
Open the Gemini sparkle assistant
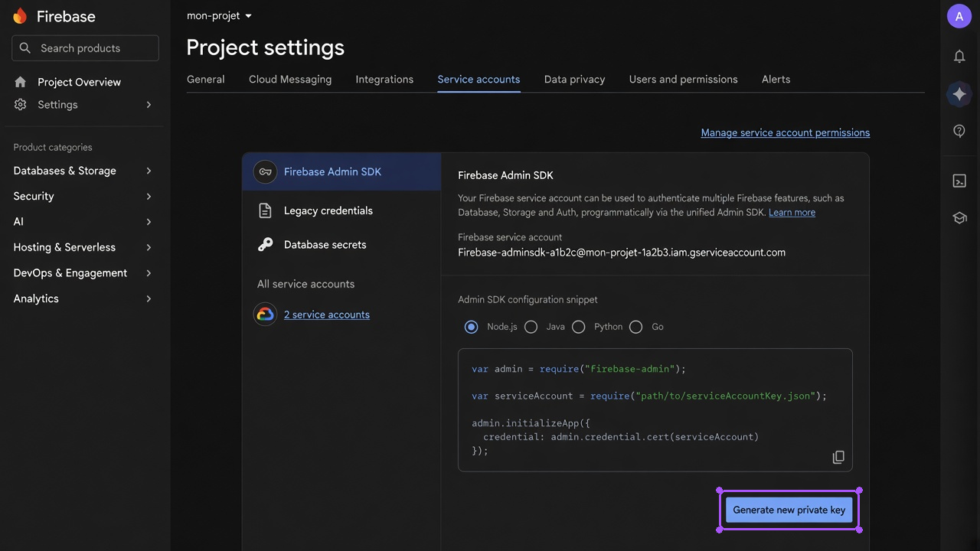(959, 94)
